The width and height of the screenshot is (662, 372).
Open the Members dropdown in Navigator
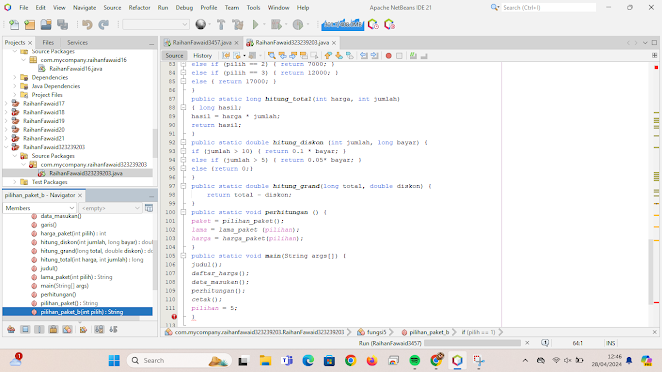click(39, 208)
